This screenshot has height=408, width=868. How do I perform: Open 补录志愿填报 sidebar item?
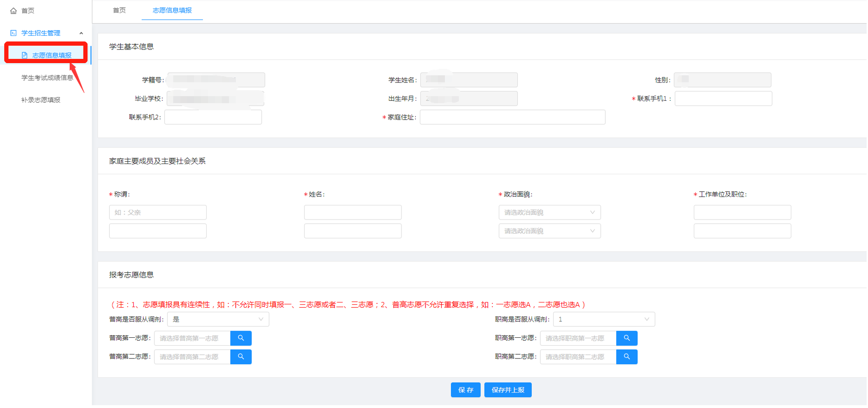click(x=41, y=100)
